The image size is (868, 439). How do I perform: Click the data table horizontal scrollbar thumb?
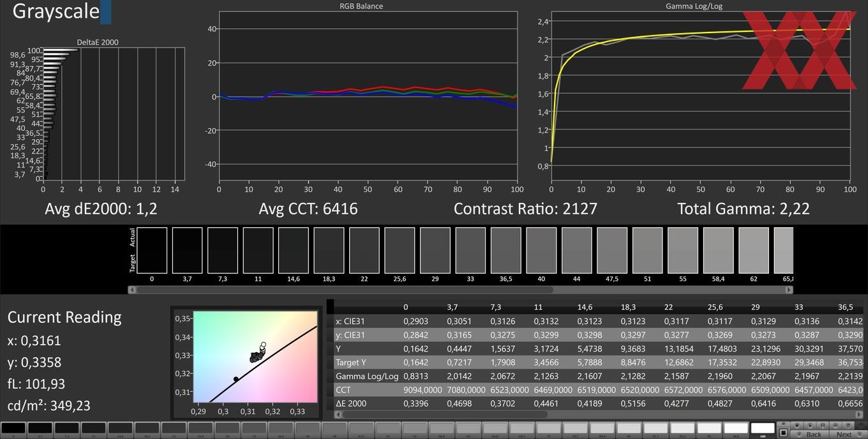tap(445, 414)
